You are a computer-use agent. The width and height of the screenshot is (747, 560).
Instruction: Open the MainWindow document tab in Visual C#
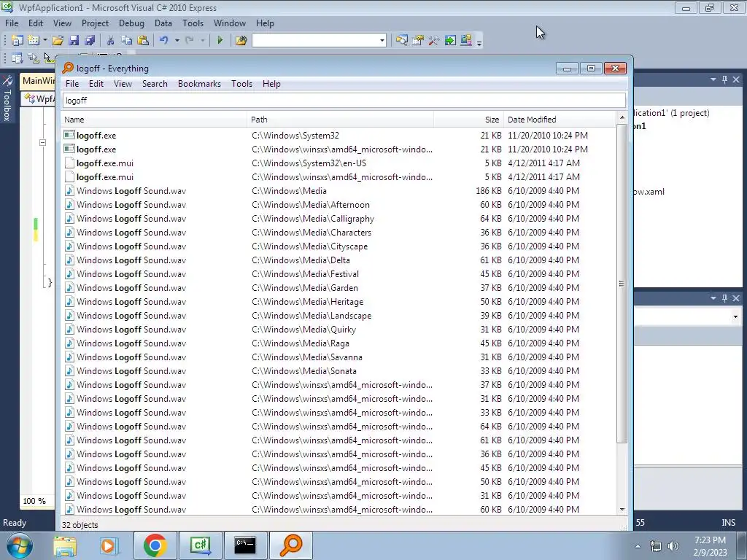coord(38,81)
